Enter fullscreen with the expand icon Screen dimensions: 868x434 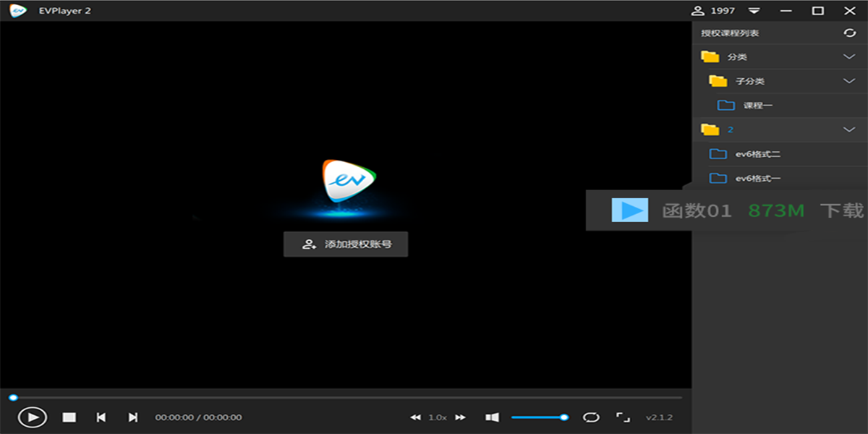(623, 417)
